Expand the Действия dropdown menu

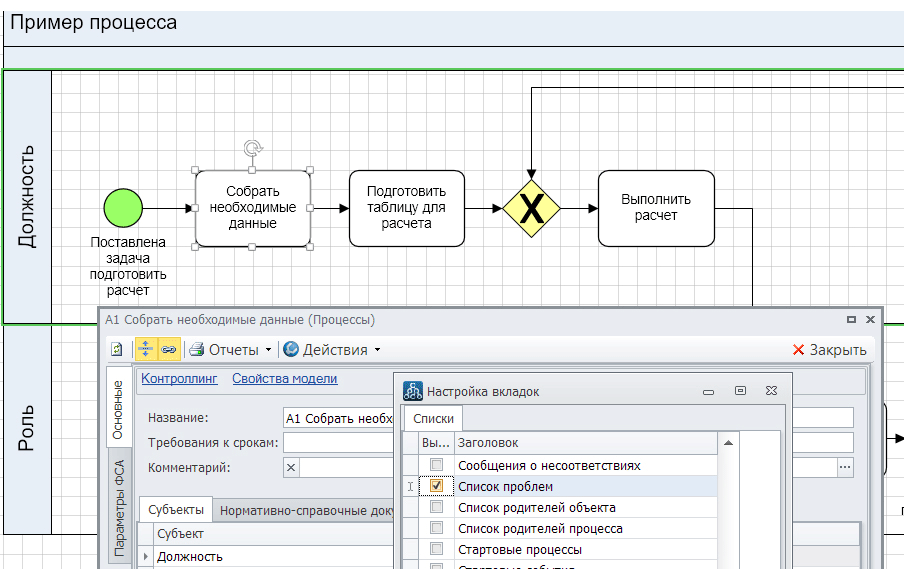pos(377,350)
